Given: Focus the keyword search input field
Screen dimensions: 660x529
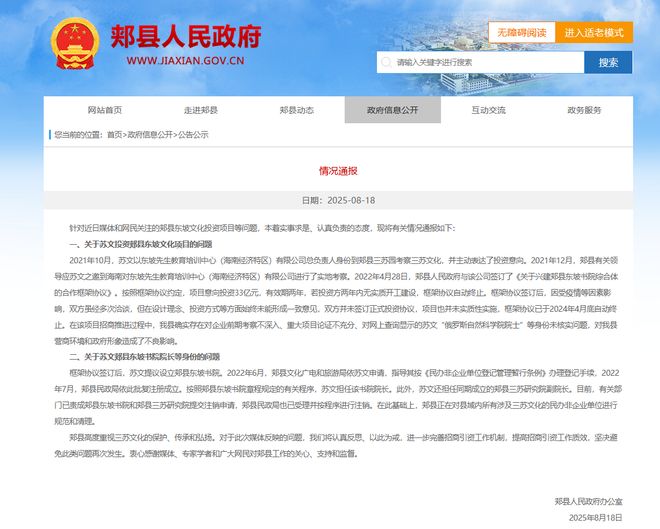Looking at the screenshot, I should click(x=485, y=62).
